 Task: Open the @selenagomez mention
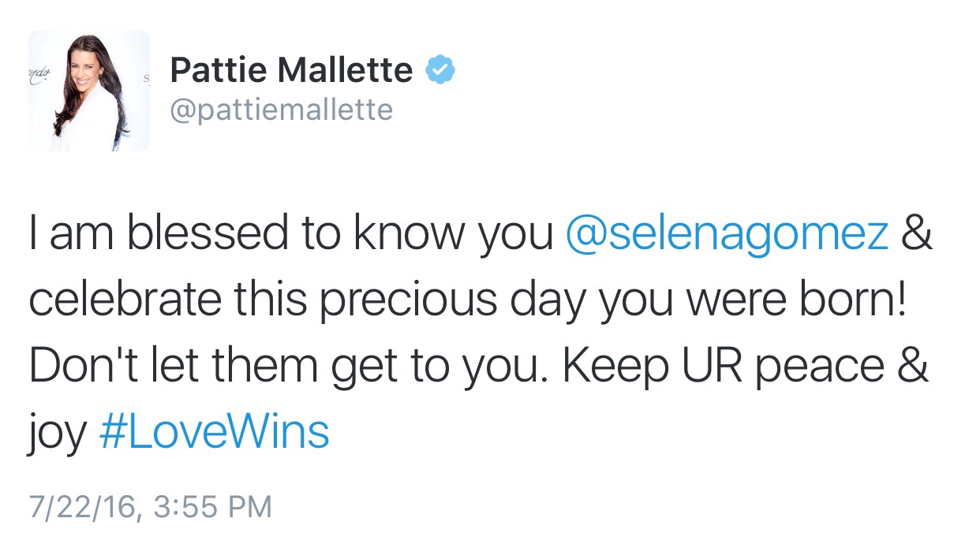click(728, 236)
